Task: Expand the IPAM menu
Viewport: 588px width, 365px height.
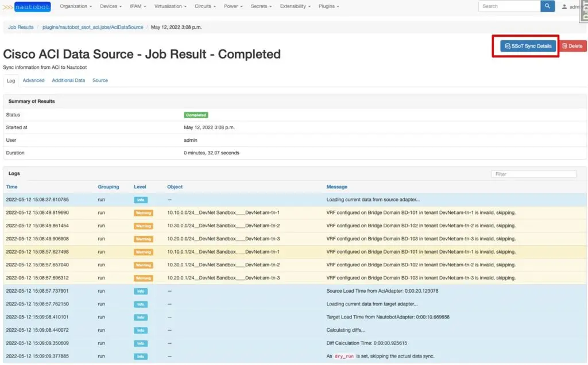Action: click(x=138, y=6)
